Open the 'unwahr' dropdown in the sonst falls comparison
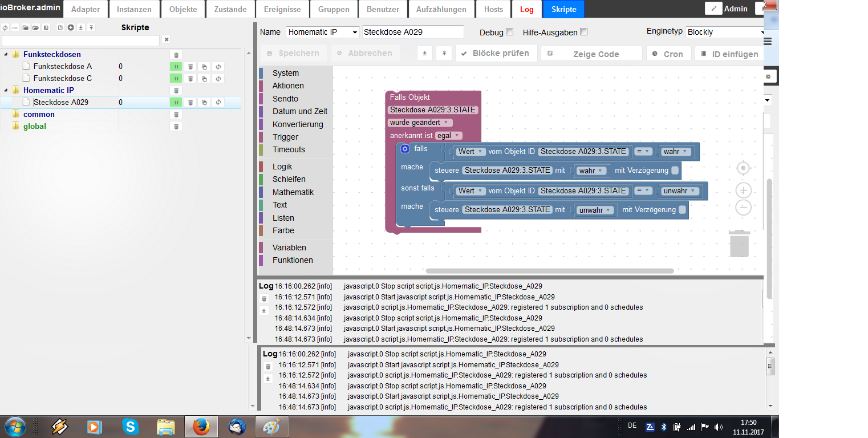Image resolution: width=868 pixels, height=438 pixels. tap(680, 191)
